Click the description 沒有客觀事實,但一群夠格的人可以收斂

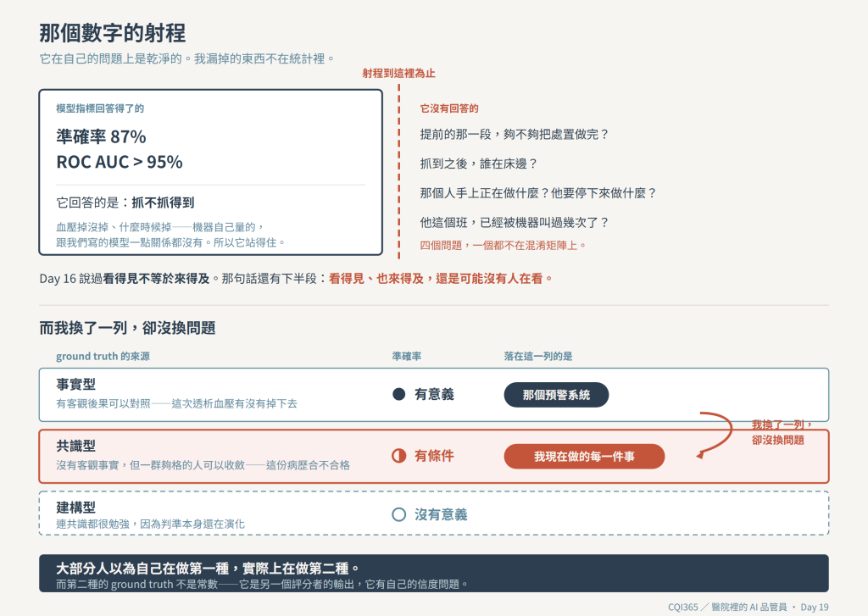tap(151, 465)
